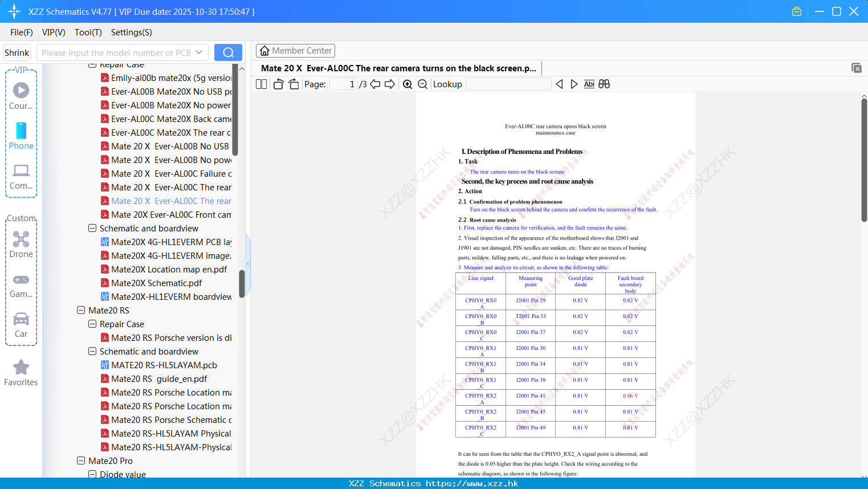Click the Lookup text field
The height and width of the screenshot is (489, 868).
coord(509,84)
